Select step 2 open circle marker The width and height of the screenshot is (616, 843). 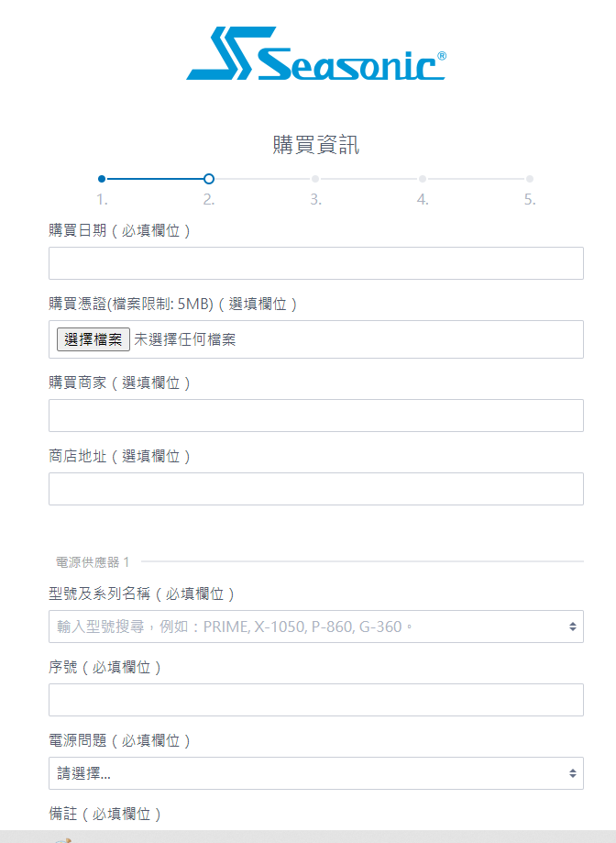coord(209,179)
